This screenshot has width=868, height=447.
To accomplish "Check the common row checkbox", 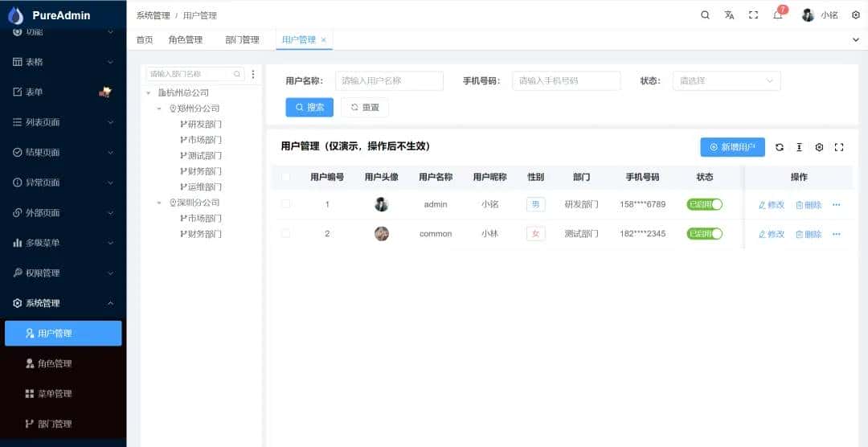I will 285,234.
